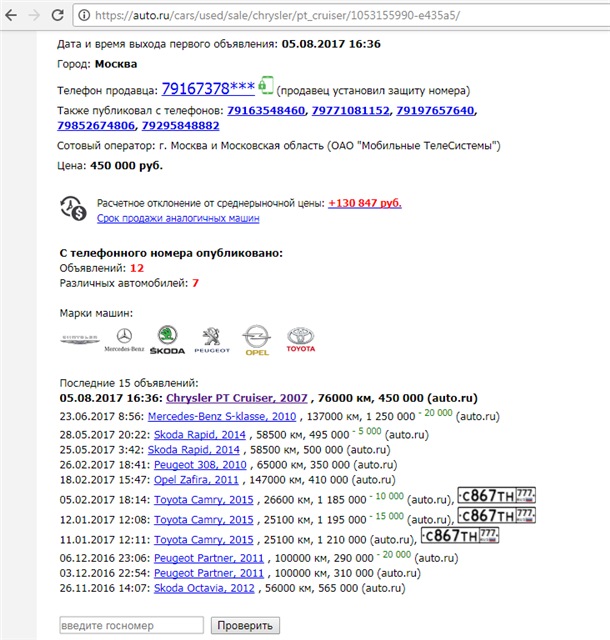Viewport: 610px width, 640px height.
Task: Click the browser forward arrow
Action: click(34, 16)
